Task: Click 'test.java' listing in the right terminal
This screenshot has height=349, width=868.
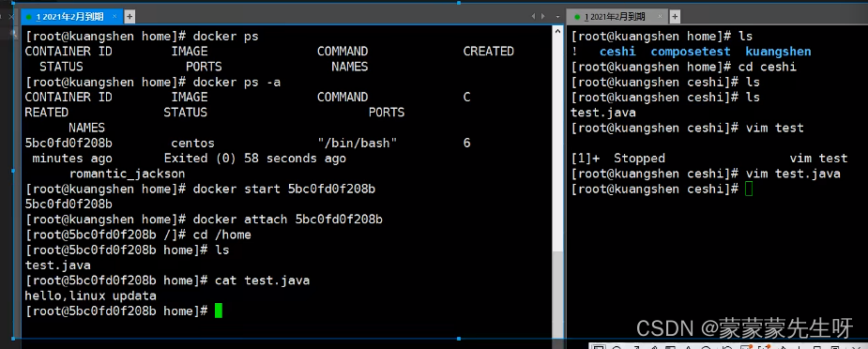Action: 602,113
